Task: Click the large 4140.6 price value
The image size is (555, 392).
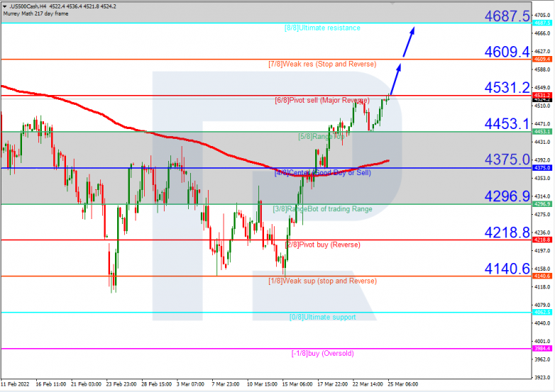Action: (507, 269)
